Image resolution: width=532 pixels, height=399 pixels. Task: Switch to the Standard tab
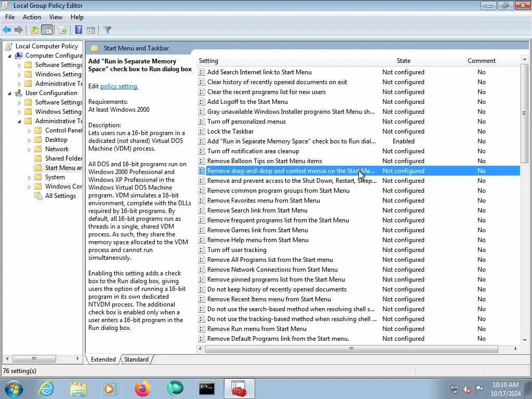tap(136, 360)
